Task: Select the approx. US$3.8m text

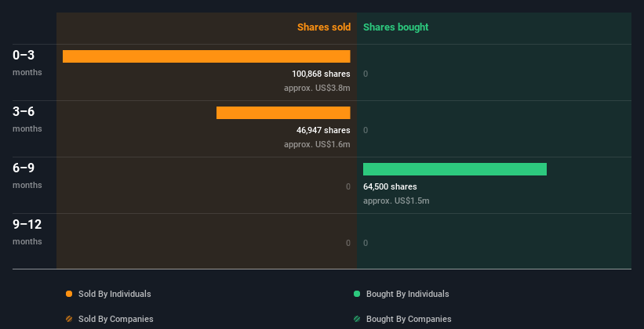Action: point(317,88)
